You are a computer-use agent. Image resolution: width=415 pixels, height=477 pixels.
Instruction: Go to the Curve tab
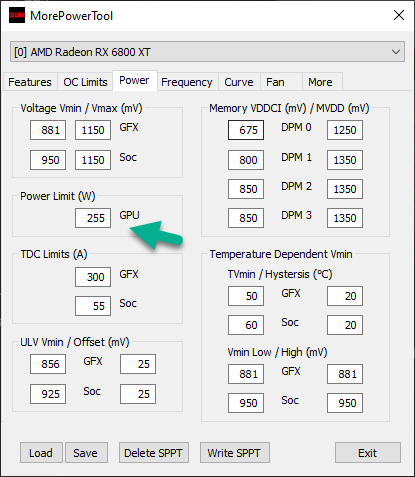(239, 82)
